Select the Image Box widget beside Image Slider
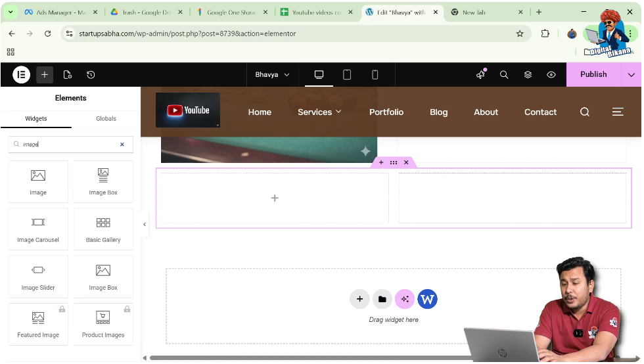Image resolution: width=644 pixels, height=364 pixels. [x=103, y=277]
